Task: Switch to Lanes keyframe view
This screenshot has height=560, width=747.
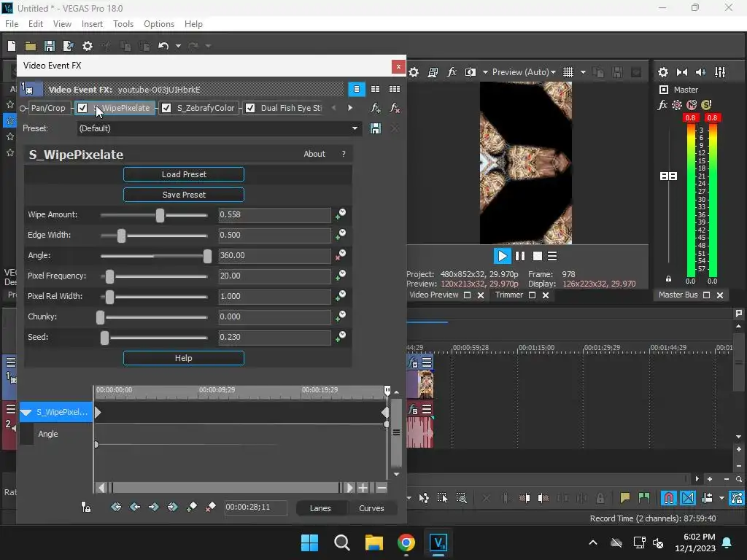Action: 320,508
